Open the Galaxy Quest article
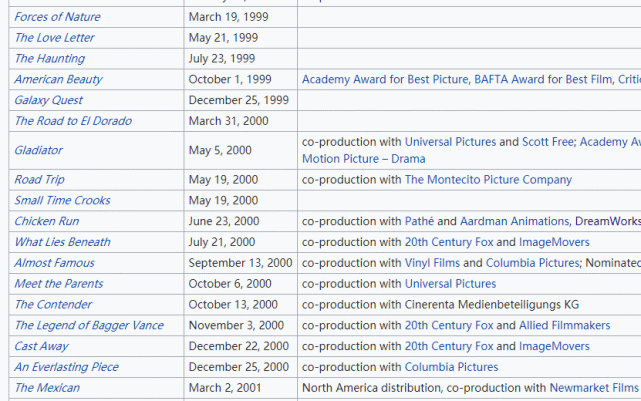The height and width of the screenshot is (401, 641). pyautogui.click(x=48, y=100)
